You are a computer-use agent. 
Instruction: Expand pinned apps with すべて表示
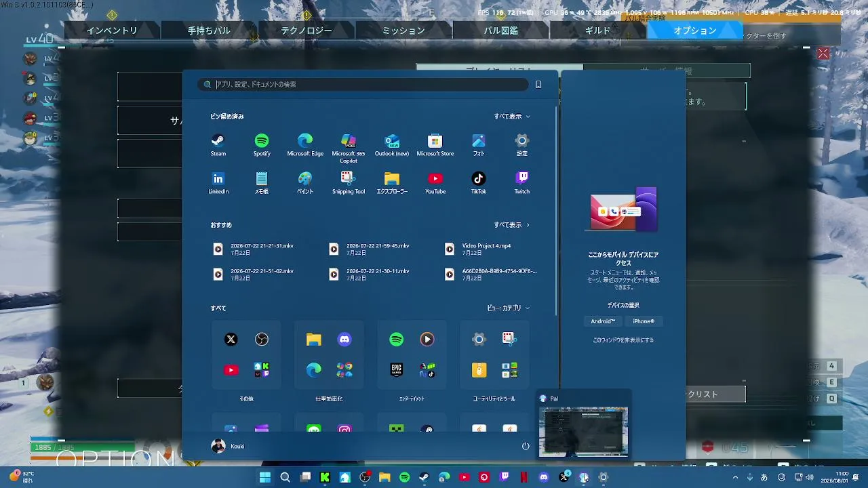coord(512,117)
